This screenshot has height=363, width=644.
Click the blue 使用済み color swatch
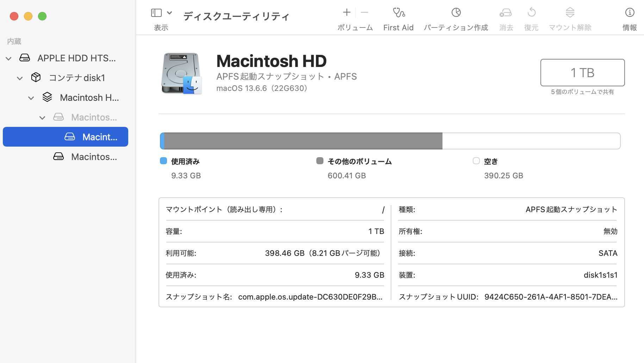coord(163,161)
